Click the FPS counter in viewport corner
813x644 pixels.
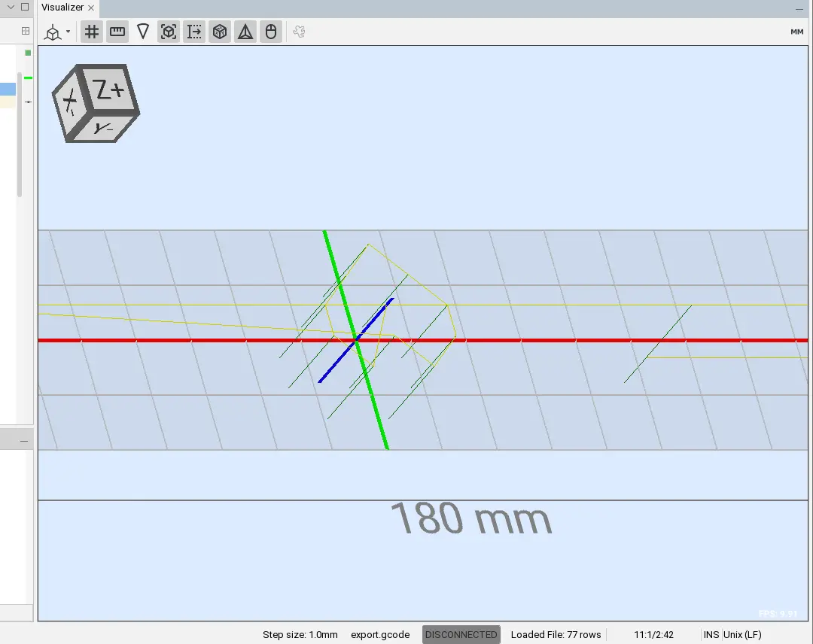point(778,613)
